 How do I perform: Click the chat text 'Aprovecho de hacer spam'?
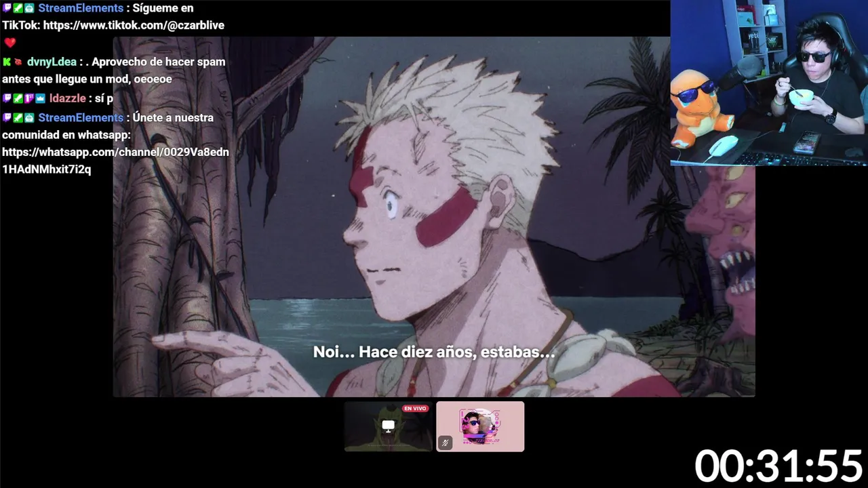point(159,62)
